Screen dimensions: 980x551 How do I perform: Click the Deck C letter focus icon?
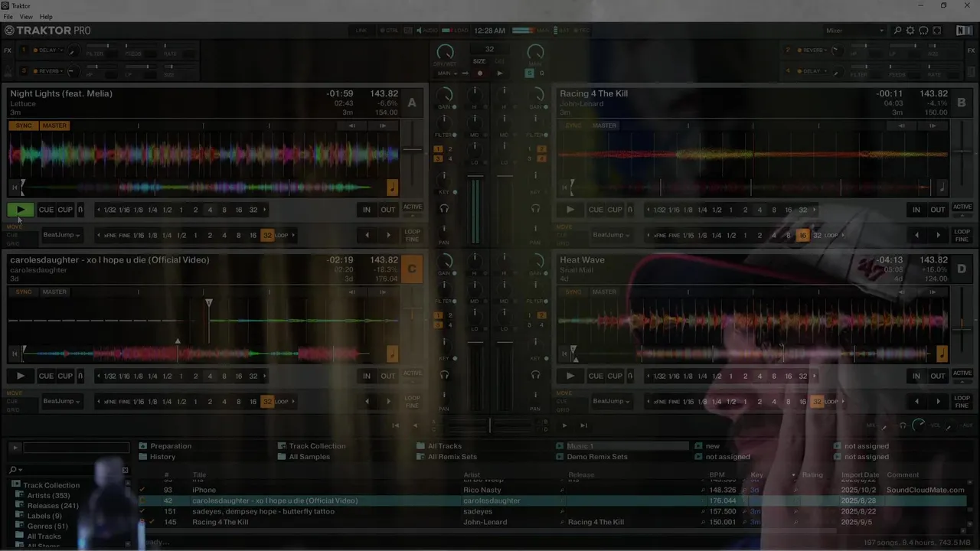pyautogui.click(x=412, y=269)
